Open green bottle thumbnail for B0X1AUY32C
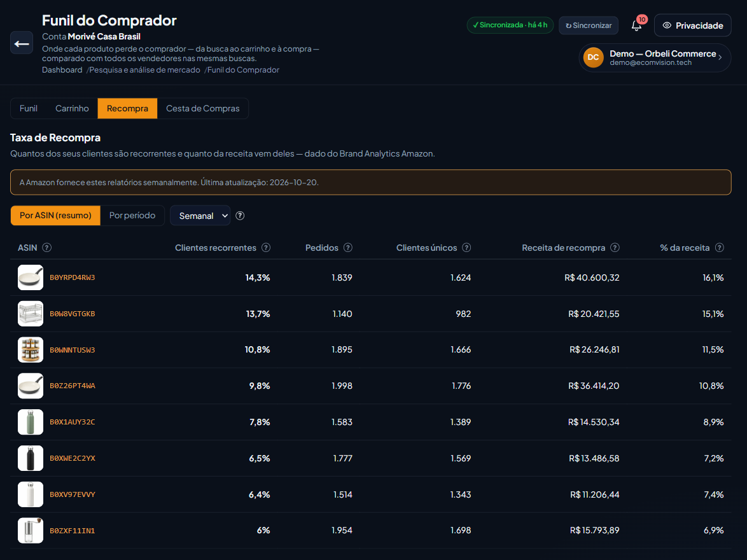This screenshot has width=747, height=560. pyautogui.click(x=31, y=422)
